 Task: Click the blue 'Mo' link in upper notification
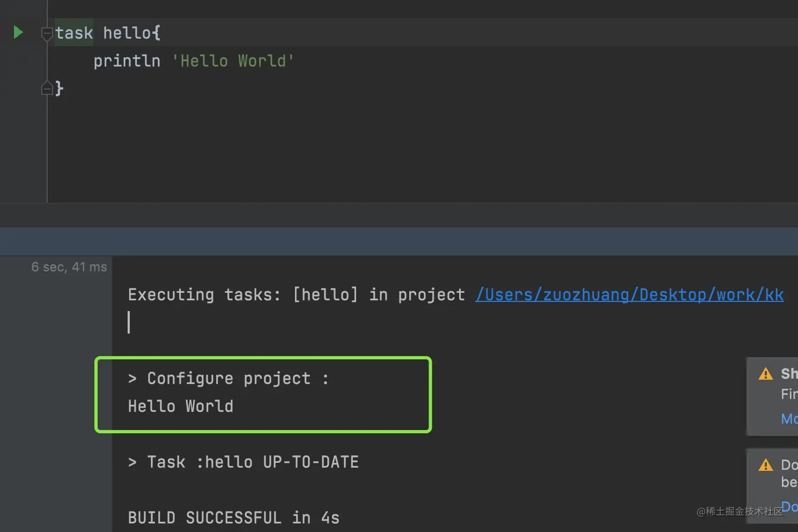click(x=789, y=418)
